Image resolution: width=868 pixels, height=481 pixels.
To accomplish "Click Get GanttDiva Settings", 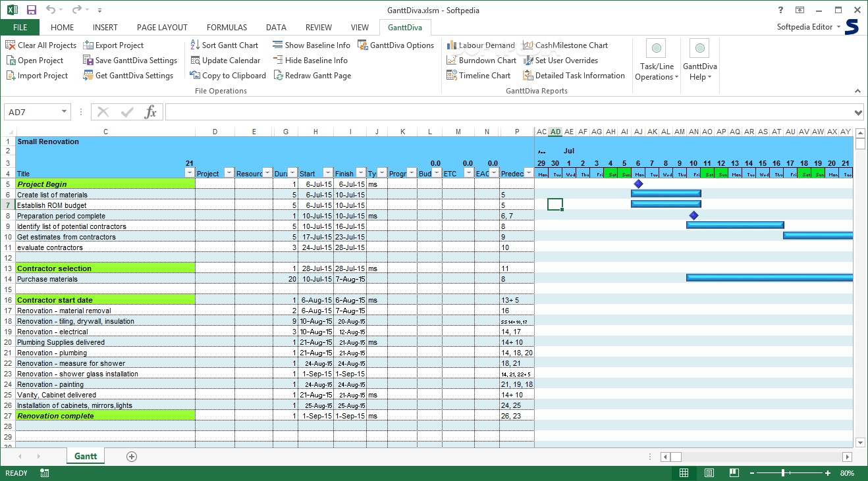I will pos(128,76).
